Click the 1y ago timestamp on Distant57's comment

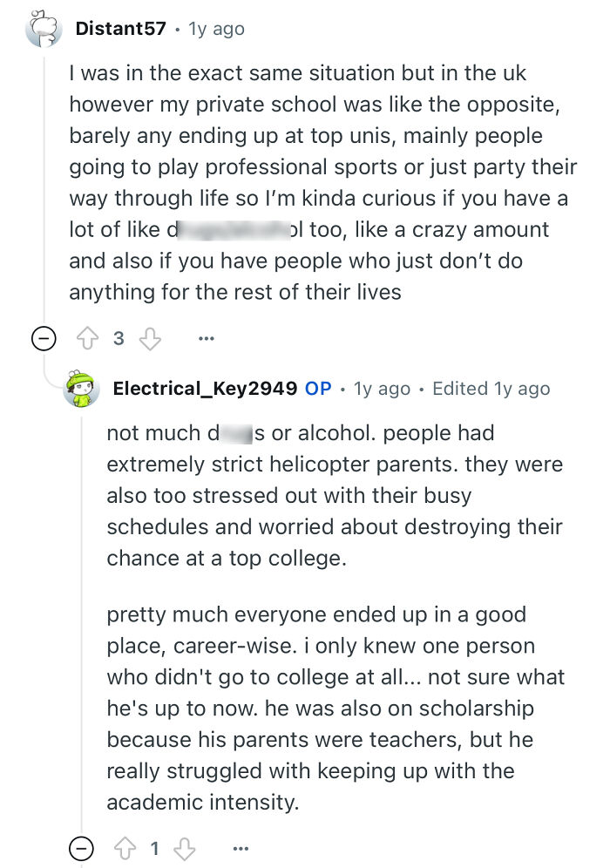(x=218, y=28)
